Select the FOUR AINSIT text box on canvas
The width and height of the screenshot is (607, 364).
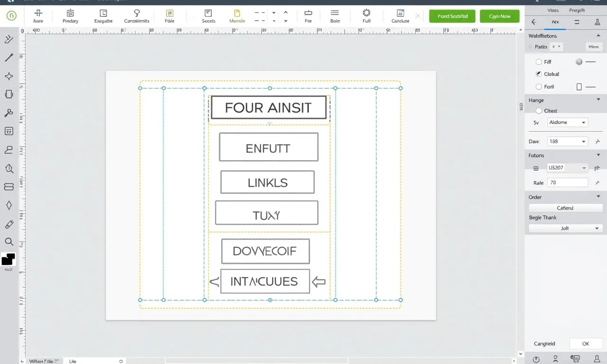coord(268,107)
